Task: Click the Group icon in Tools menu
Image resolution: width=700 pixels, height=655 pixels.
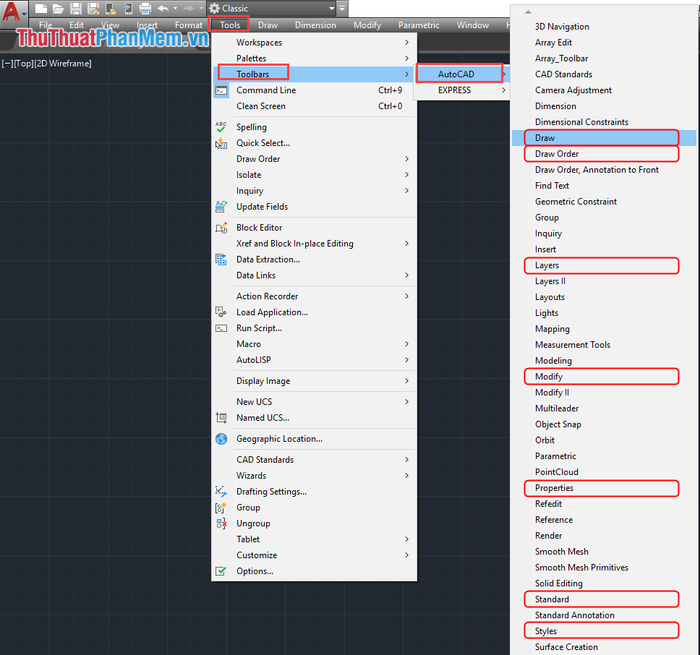Action: pos(221,508)
